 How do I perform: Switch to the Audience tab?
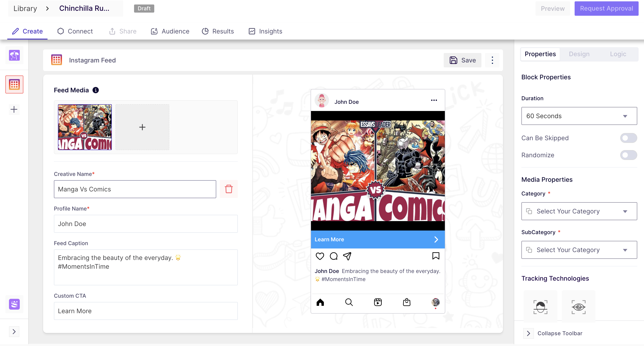coord(170,31)
